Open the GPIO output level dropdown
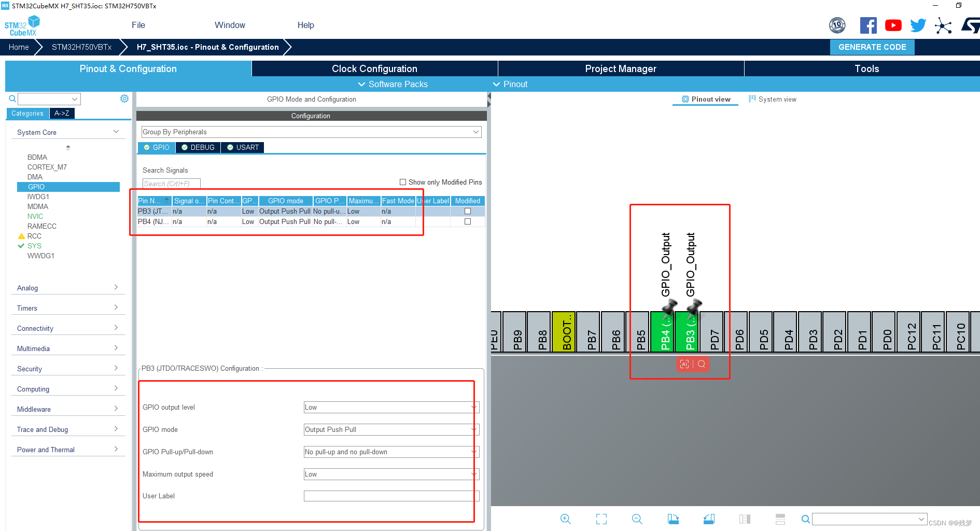The height and width of the screenshot is (531, 980). pos(391,408)
